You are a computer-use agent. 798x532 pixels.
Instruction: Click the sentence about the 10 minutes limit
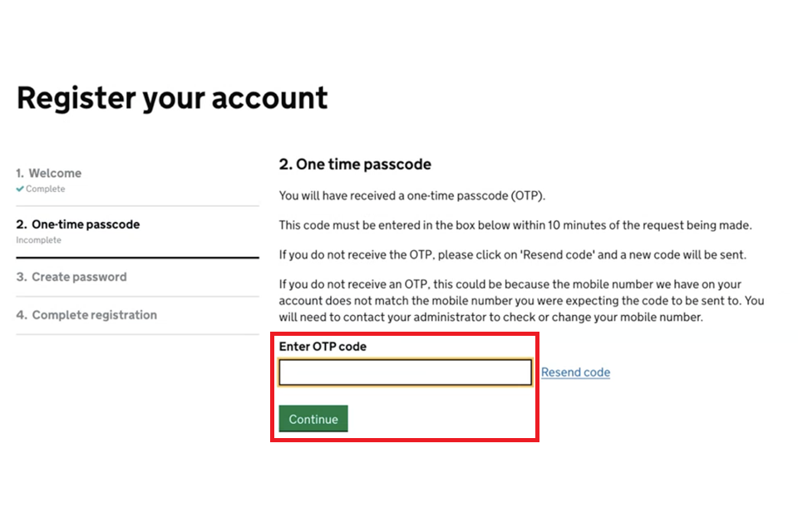514,225
